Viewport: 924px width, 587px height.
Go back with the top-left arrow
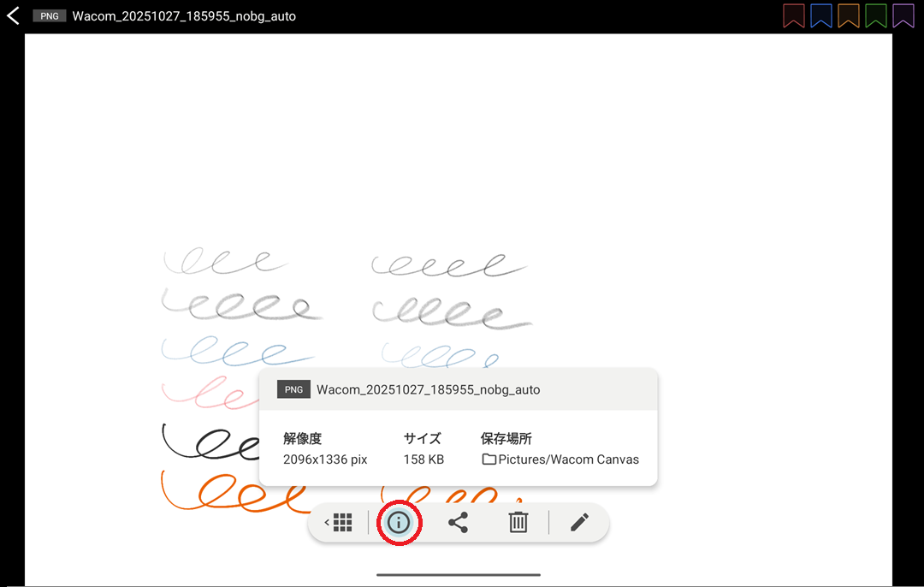pyautogui.click(x=13, y=16)
